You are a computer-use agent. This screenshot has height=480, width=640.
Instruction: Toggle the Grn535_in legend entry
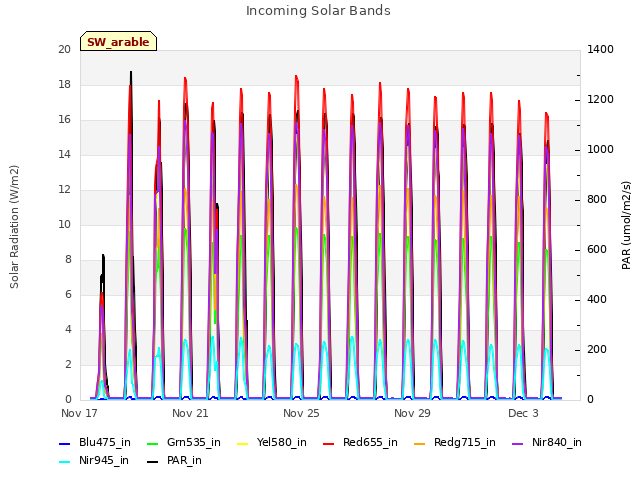(184, 442)
